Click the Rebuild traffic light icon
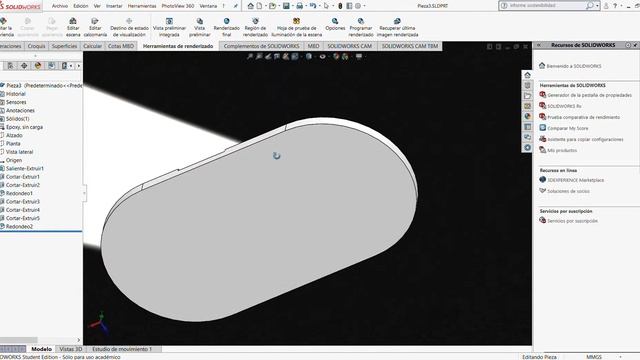 (x=340, y=6)
